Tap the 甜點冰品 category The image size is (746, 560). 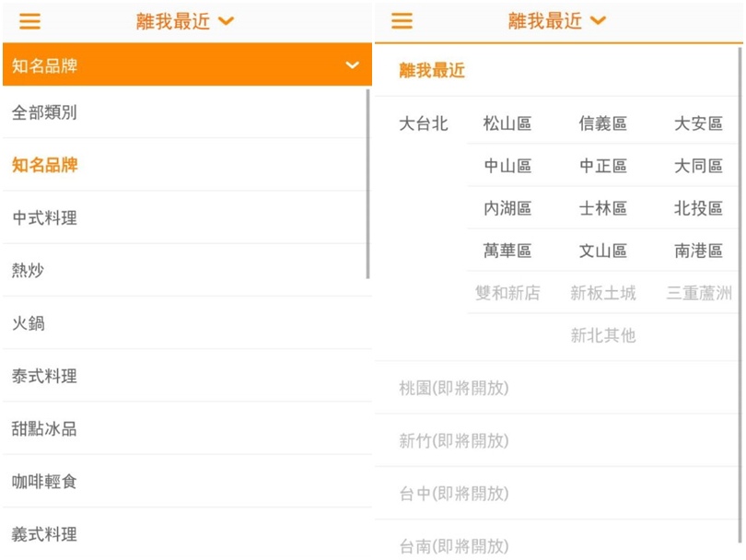[x=44, y=428]
